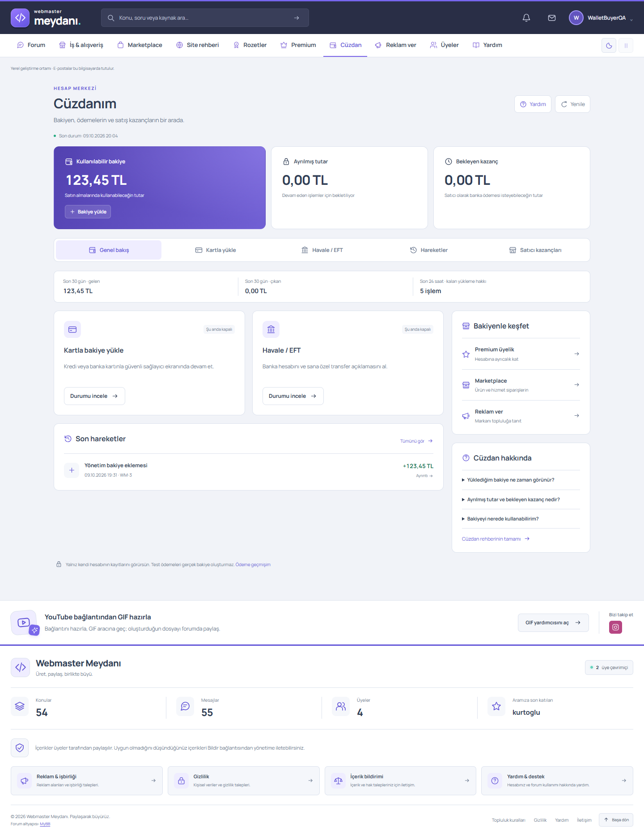Open the WalletBuyerQA user dropdown chevron
The image size is (644, 836).
click(x=631, y=19)
